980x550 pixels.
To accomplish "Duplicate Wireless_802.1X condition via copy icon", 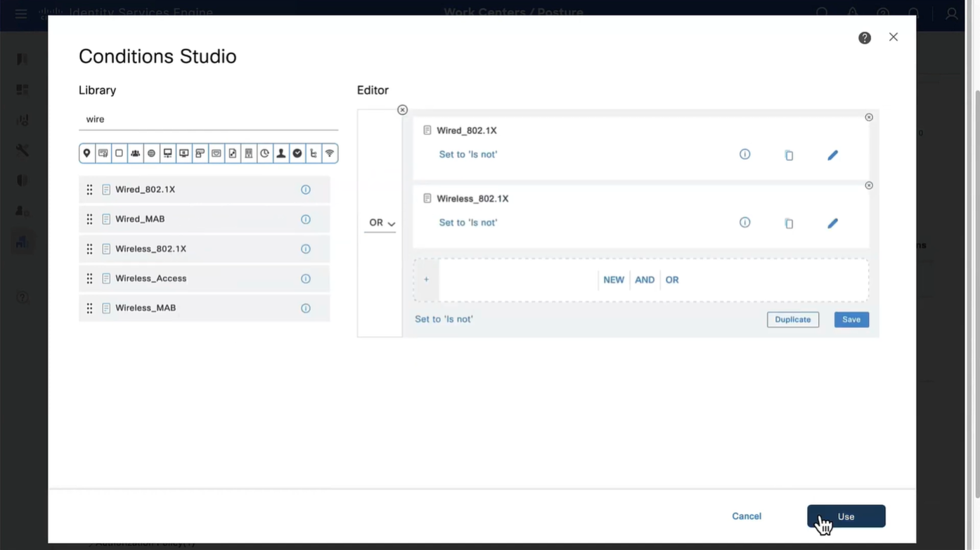I will click(789, 223).
